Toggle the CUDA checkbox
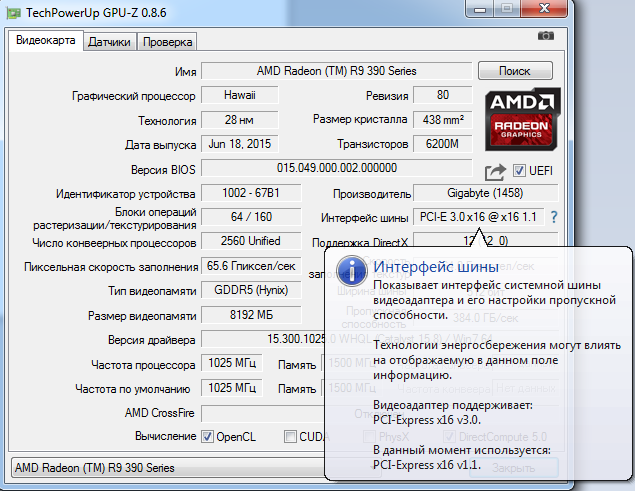Image resolution: width=635 pixels, height=491 pixels. (290, 436)
